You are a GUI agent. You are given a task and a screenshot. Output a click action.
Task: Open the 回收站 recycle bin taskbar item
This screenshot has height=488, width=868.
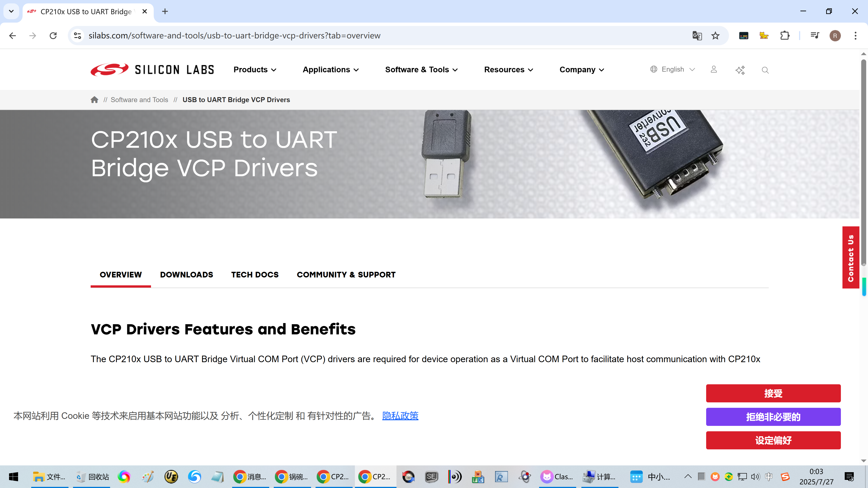coord(91,476)
